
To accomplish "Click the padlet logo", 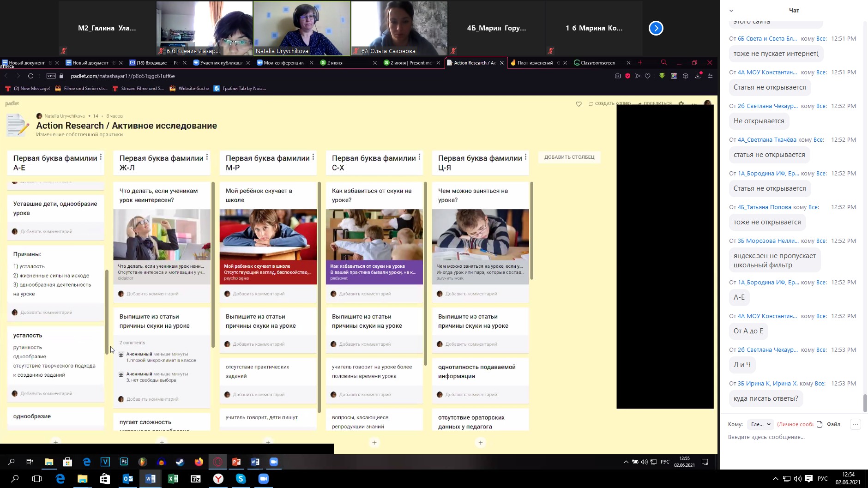I will [12, 103].
